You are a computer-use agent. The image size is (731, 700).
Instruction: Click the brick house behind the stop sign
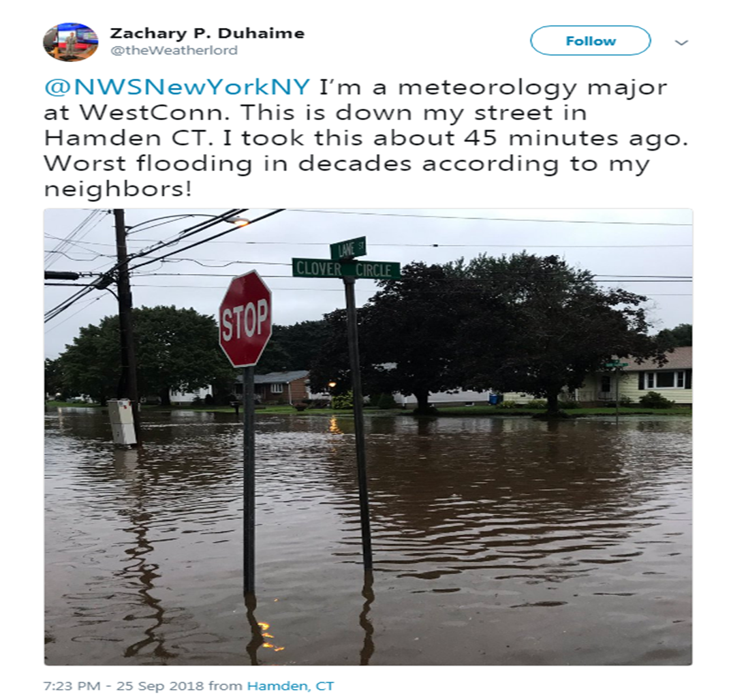coord(275,386)
